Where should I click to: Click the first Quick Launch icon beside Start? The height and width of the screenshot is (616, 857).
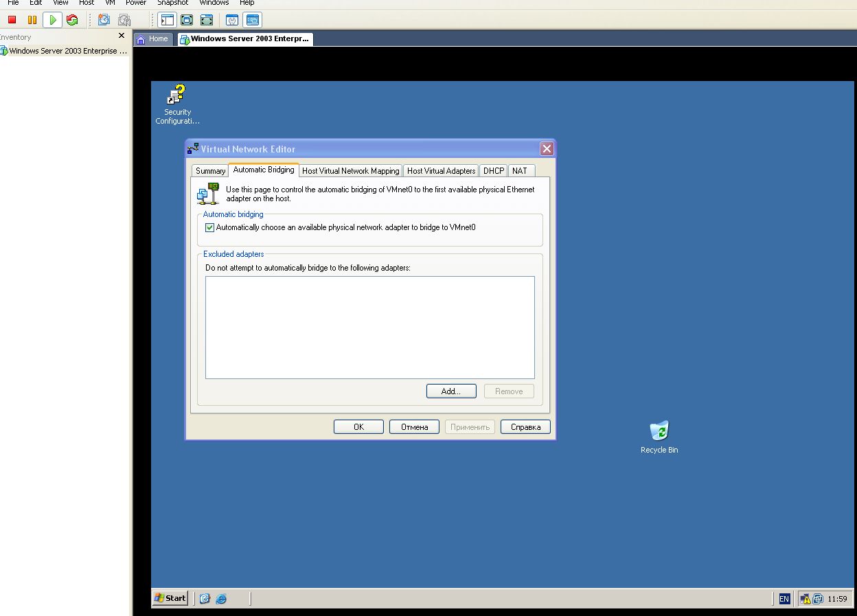(x=205, y=599)
